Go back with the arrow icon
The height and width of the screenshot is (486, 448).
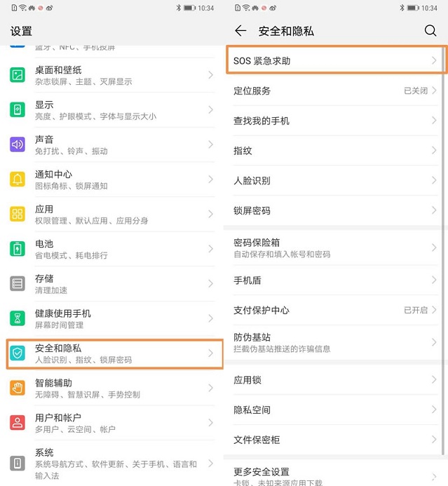pyautogui.click(x=240, y=31)
